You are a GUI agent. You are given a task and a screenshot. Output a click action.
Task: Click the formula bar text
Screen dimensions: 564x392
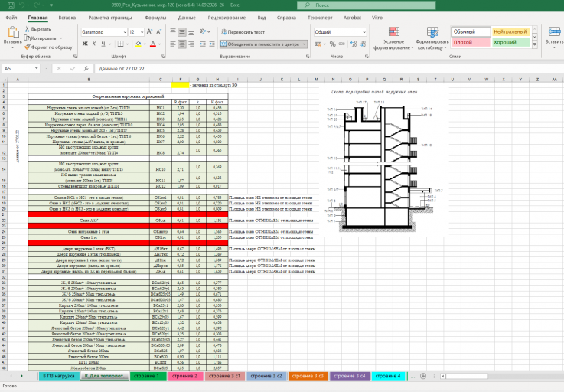tap(122, 68)
